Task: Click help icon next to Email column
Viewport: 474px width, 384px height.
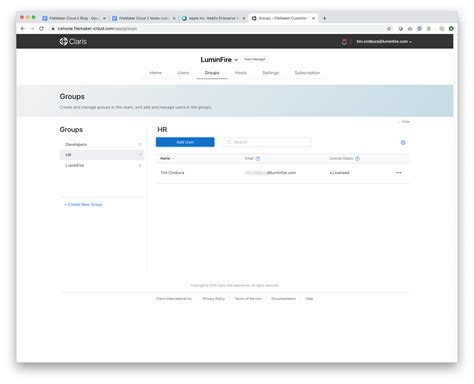Action: click(258, 159)
